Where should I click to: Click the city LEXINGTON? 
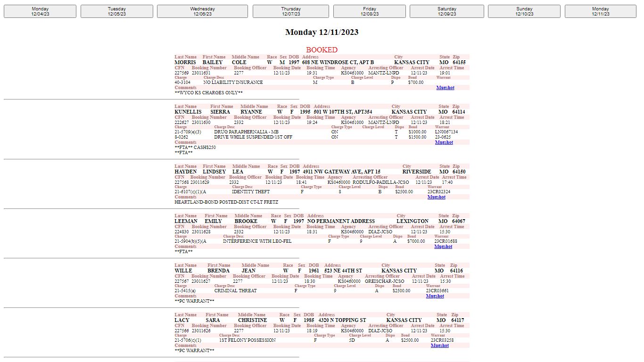[x=413, y=221]
